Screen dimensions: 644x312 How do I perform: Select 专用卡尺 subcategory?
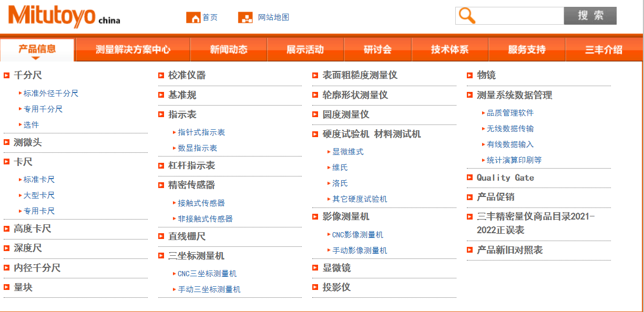pyautogui.click(x=39, y=211)
